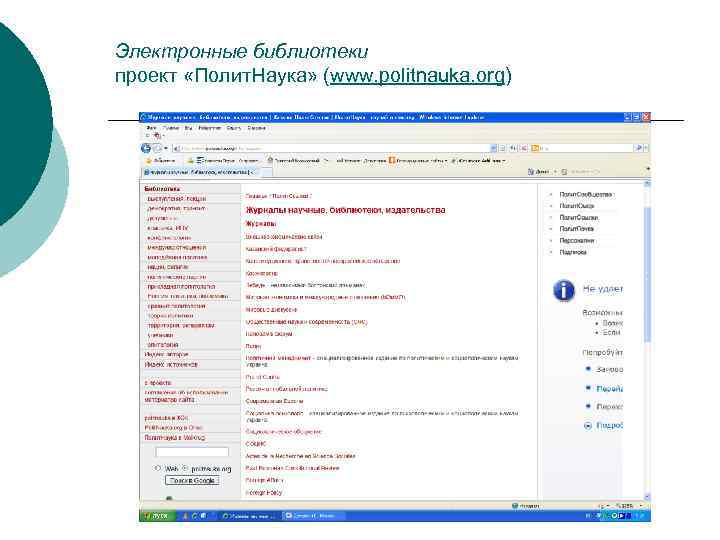Open the Социс journal link
The height and width of the screenshot is (540, 720).
coord(255,444)
